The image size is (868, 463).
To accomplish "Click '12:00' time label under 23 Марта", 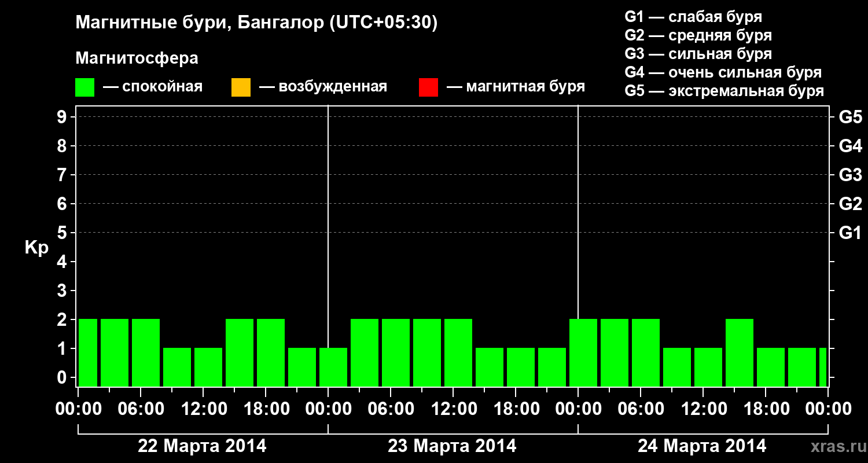I will [x=453, y=409].
